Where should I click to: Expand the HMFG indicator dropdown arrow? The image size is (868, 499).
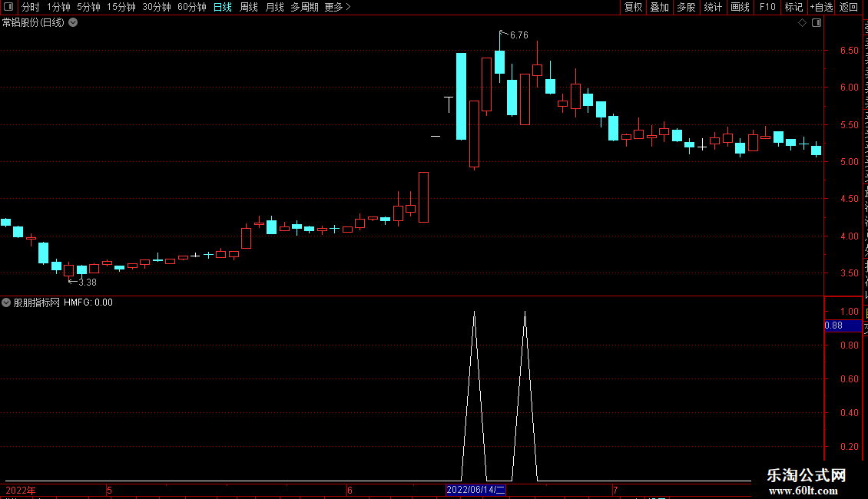coord(6,302)
